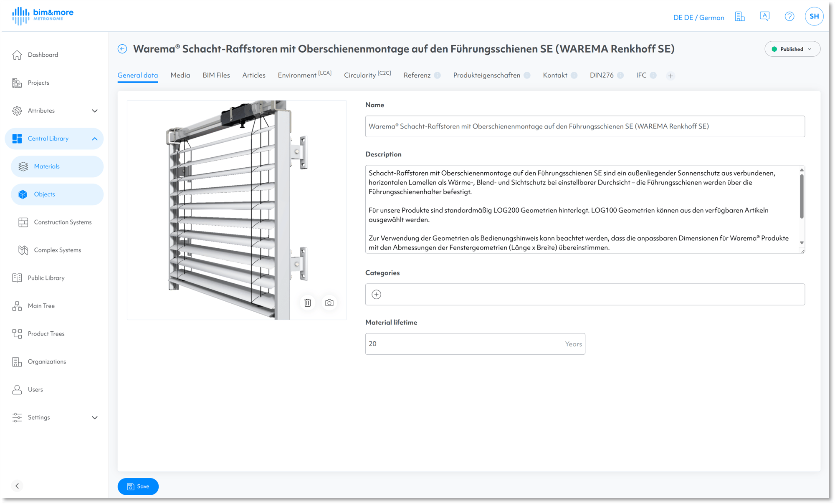Add a new tab with plus icon
Screen dimensions: 835x504
click(671, 76)
